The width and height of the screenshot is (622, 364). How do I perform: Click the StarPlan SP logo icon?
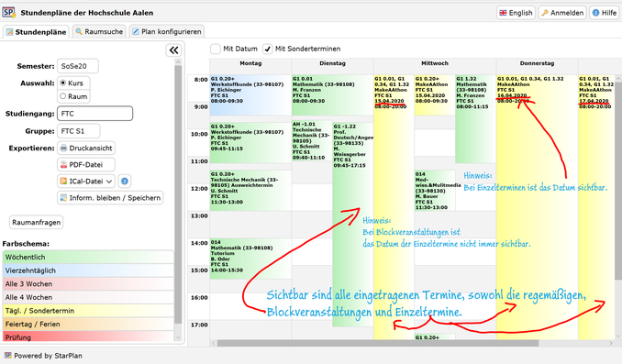coord(8,12)
